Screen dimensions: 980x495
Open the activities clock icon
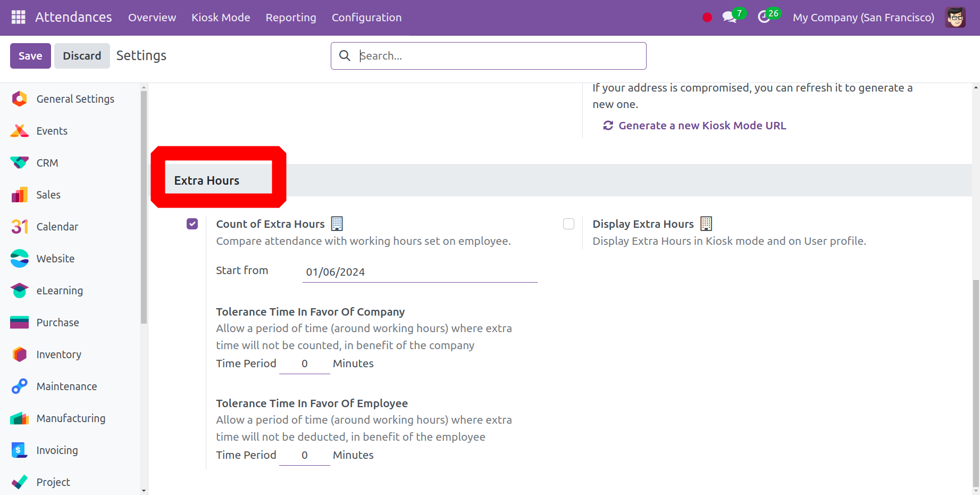tap(764, 17)
